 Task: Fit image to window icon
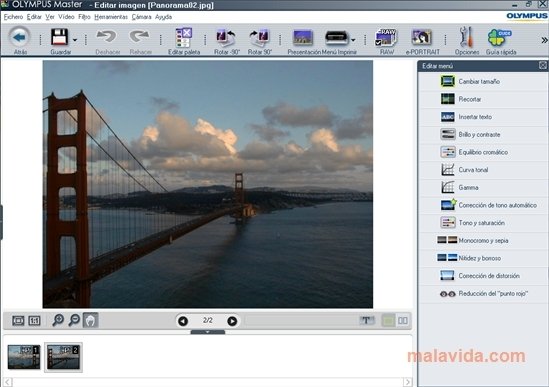(x=18, y=320)
